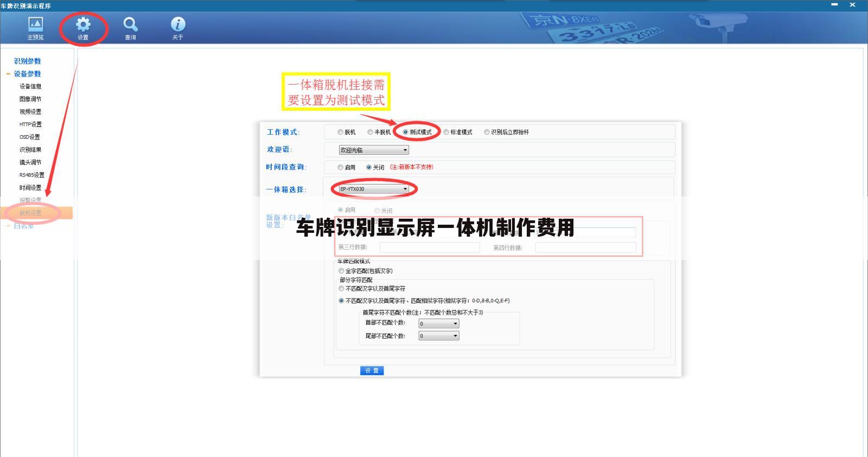Image resolution: width=868 pixels, height=457 pixels.
Task: Open 时间设置 in the sidebar
Action: point(30,188)
